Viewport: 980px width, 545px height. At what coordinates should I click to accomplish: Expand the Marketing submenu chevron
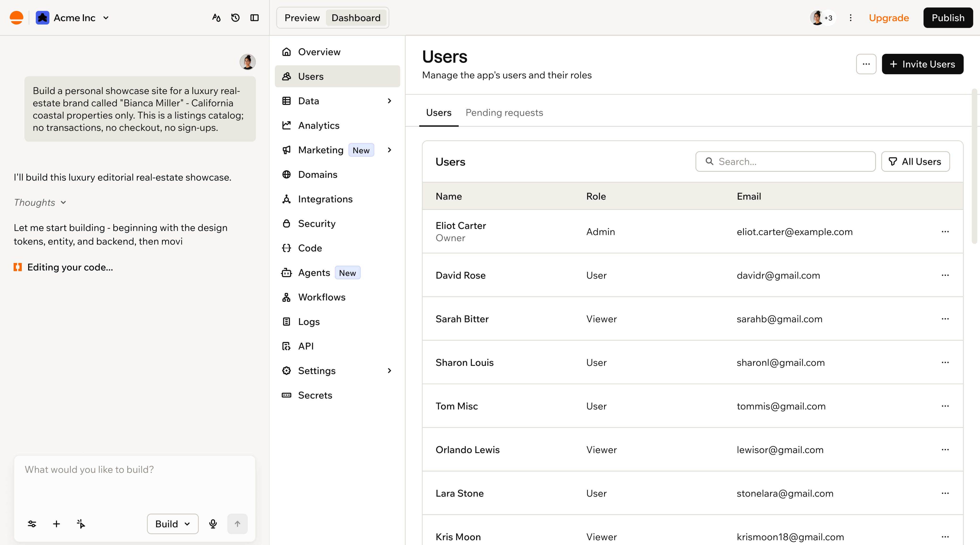click(389, 150)
